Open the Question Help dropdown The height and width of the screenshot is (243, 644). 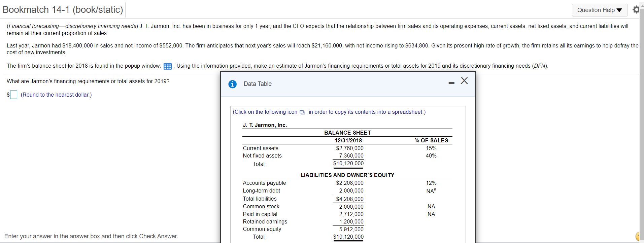(x=600, y=10)
